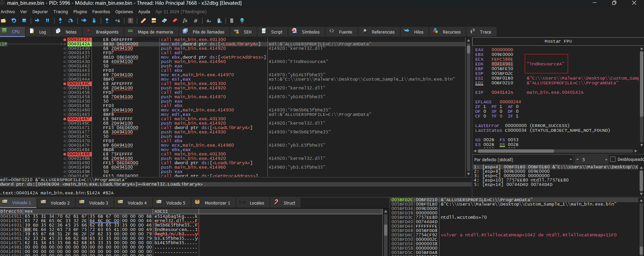Click the open file folder icon

[x=4, y=21]
